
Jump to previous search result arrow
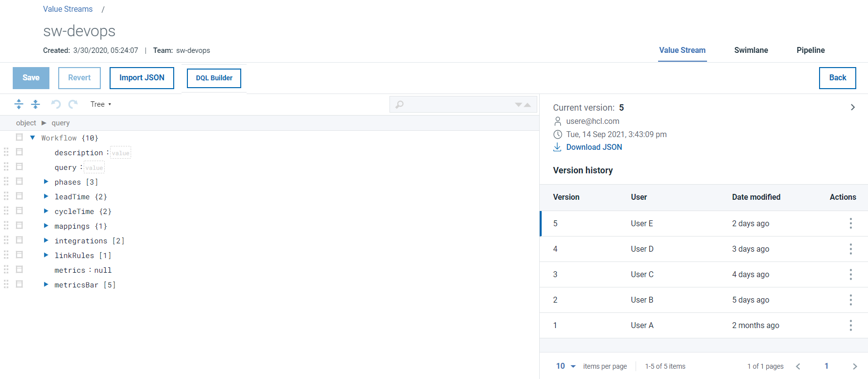pos(527,104)
